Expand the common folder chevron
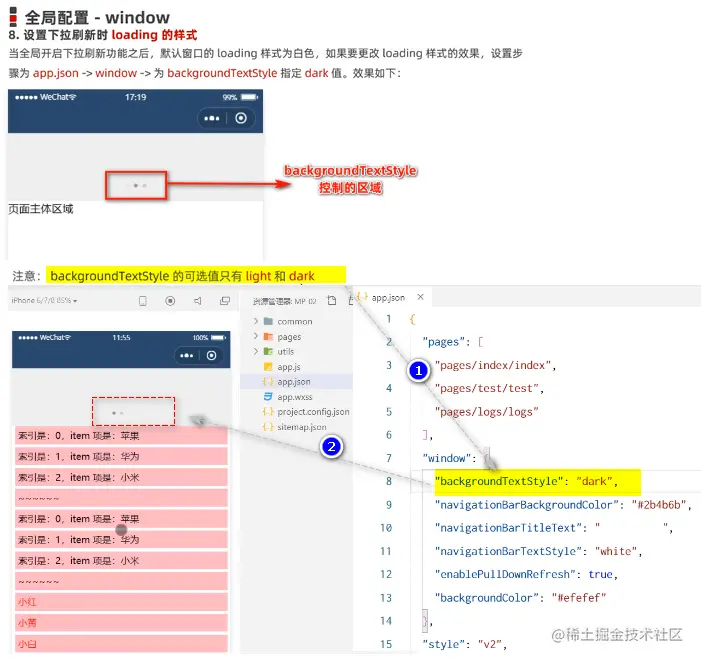 tap(256, 321)
